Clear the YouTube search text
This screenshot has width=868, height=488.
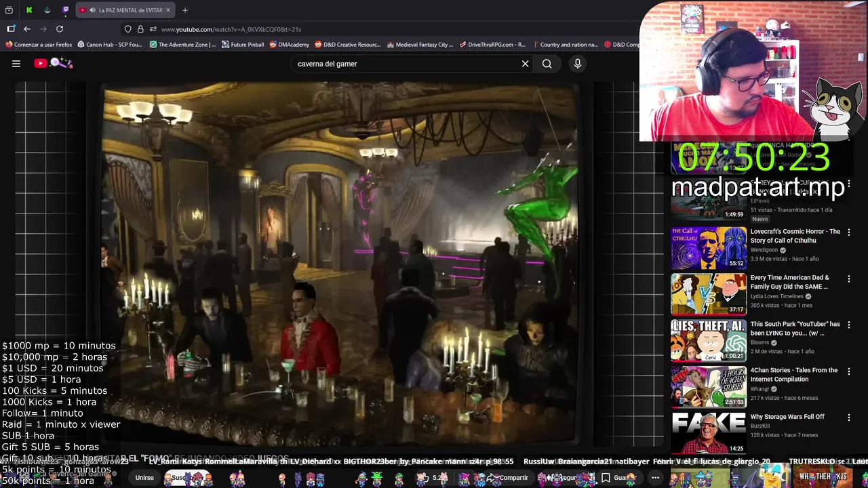[525, 64]
